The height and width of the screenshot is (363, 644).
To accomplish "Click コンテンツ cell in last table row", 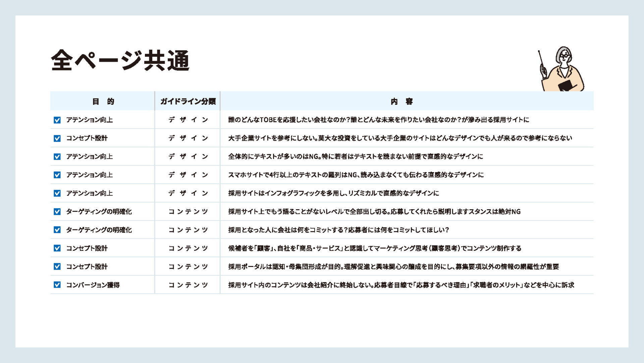I will coord(188,285).
